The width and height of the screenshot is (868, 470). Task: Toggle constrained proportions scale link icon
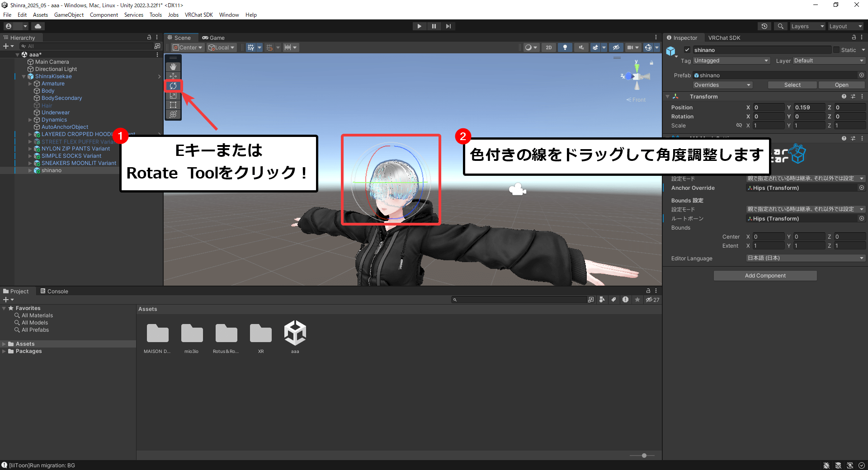coord(739,126)
